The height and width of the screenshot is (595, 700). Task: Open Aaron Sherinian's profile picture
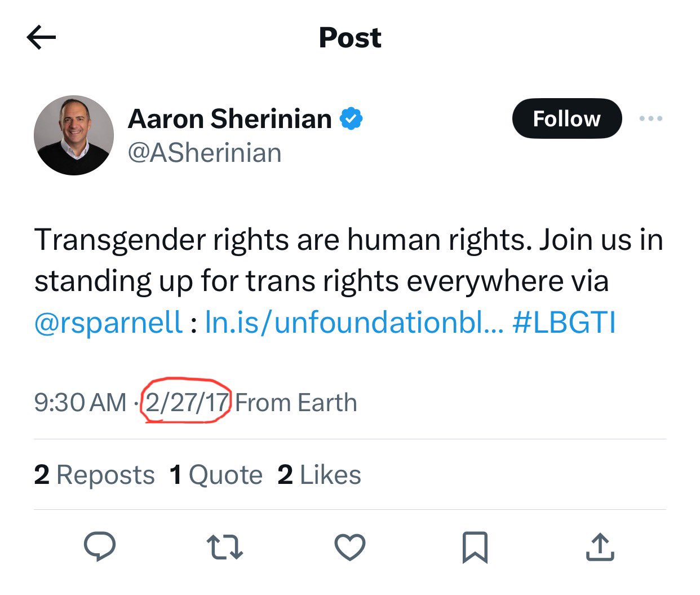(74, 135)
